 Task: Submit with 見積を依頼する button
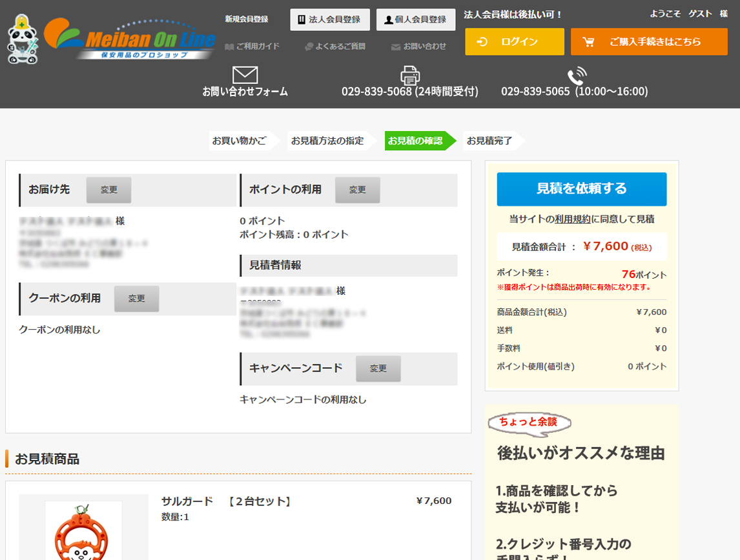click(x=581, y=189)
